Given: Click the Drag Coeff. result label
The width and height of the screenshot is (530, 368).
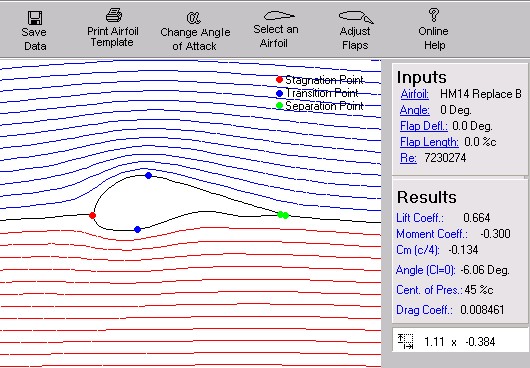Looking at the screenshot, I should click(x=424, y=310).
